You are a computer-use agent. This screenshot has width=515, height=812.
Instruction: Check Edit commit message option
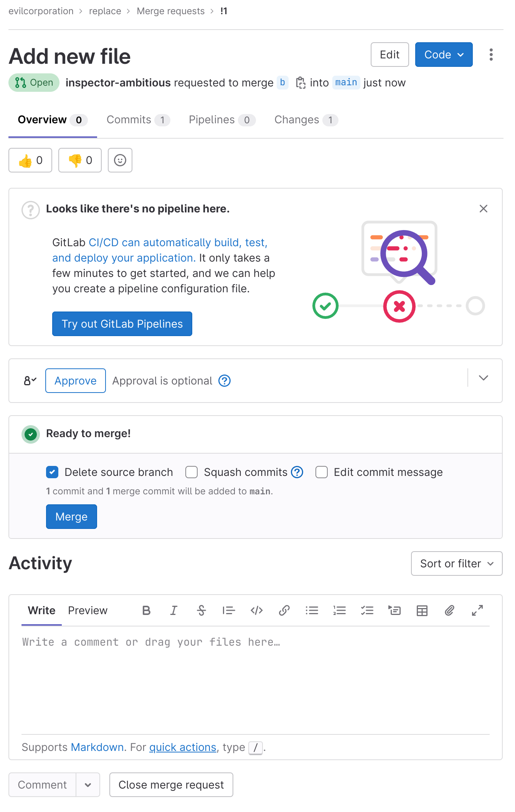pyautogui.click(x=322, y=472)
